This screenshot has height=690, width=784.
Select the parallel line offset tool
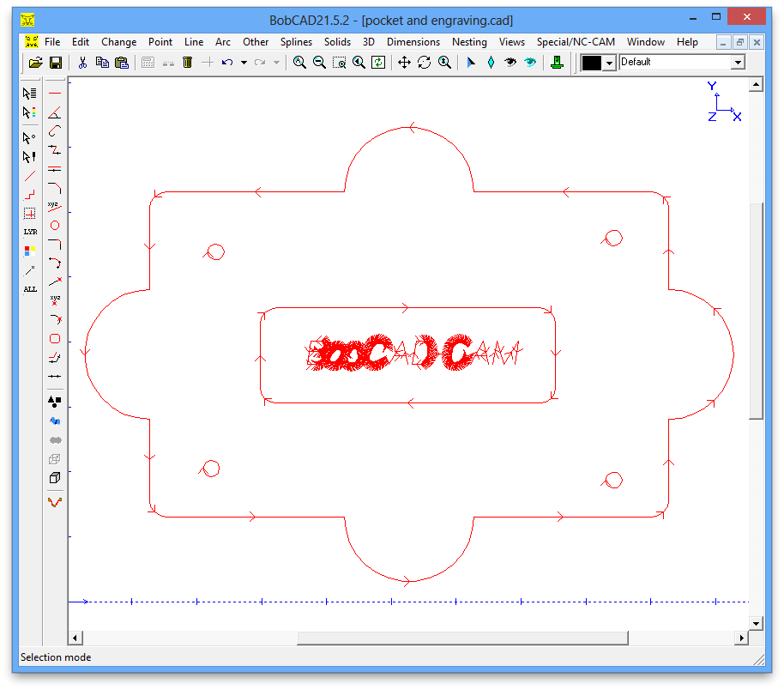[55, 169]
